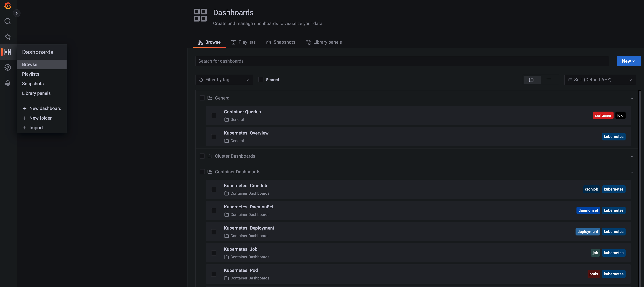644x287 pixels.
Task: Click the black loki tag
Action: [x=620, y=115]
